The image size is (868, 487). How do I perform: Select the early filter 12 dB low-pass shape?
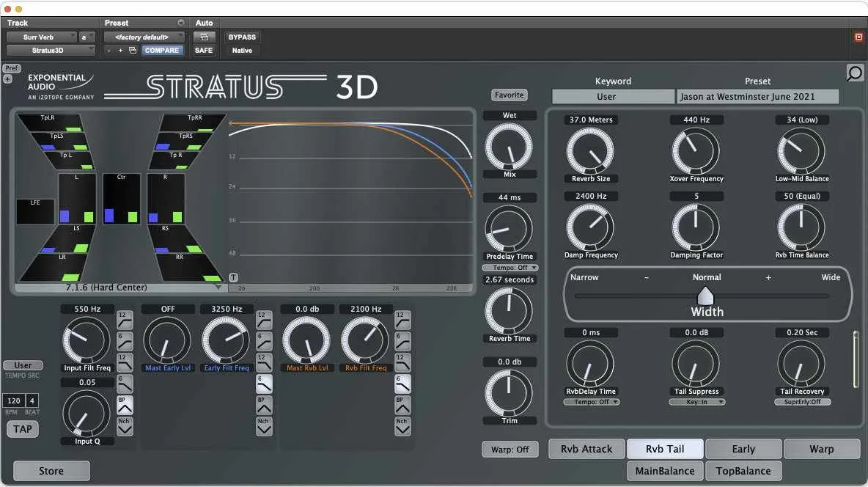264,362
